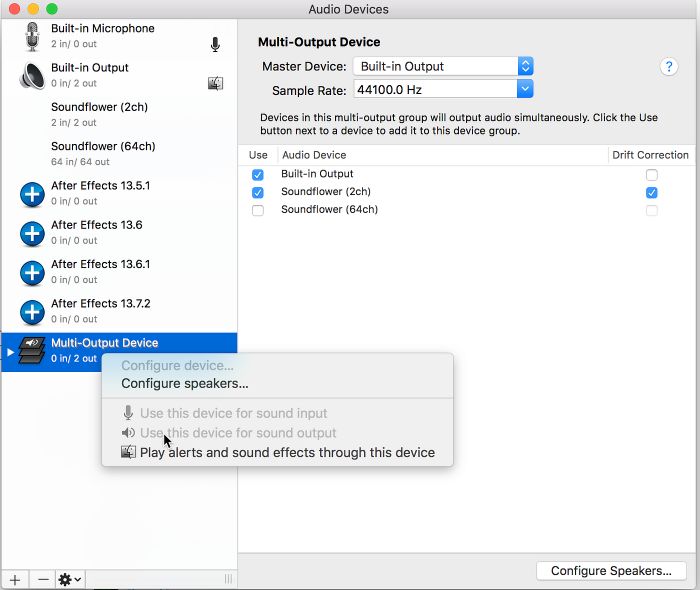Click the green zoom window button
The width and height of the screenshot is (700, 590).
coord(52,9)
